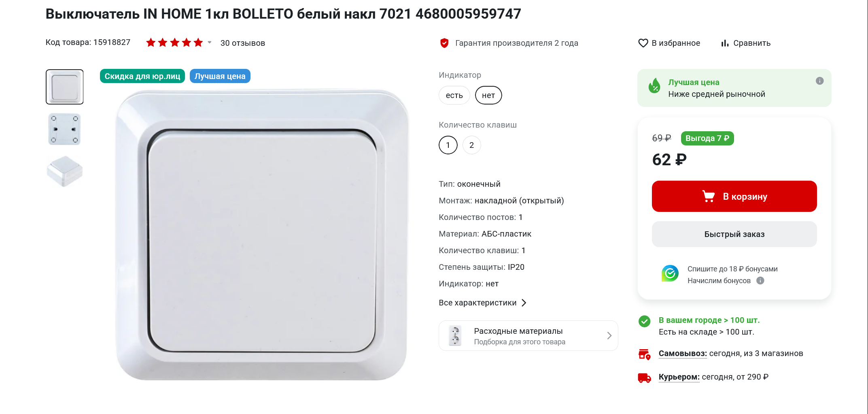
Task: Click the compare bar chart icon
Action: [725, 43]
